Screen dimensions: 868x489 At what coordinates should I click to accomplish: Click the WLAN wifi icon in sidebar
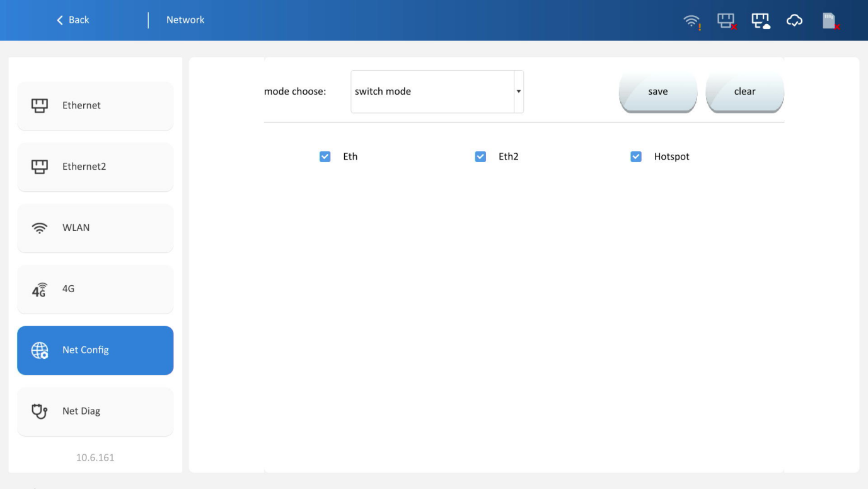point(40,228)
